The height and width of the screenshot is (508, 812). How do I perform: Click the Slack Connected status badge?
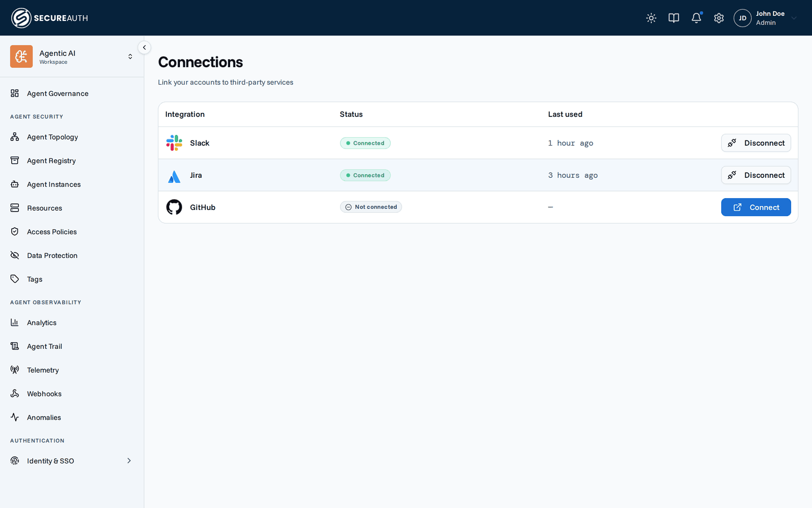coord(365,143)
